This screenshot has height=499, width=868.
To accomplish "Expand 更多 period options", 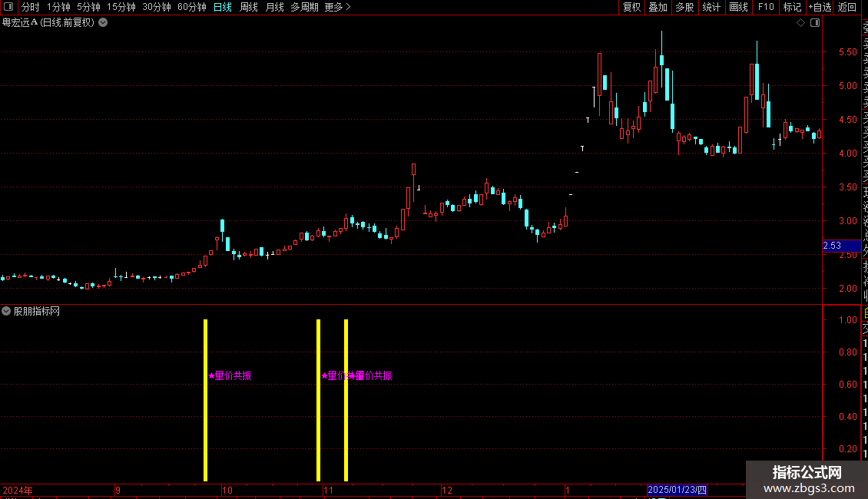I will coord(338,7).
